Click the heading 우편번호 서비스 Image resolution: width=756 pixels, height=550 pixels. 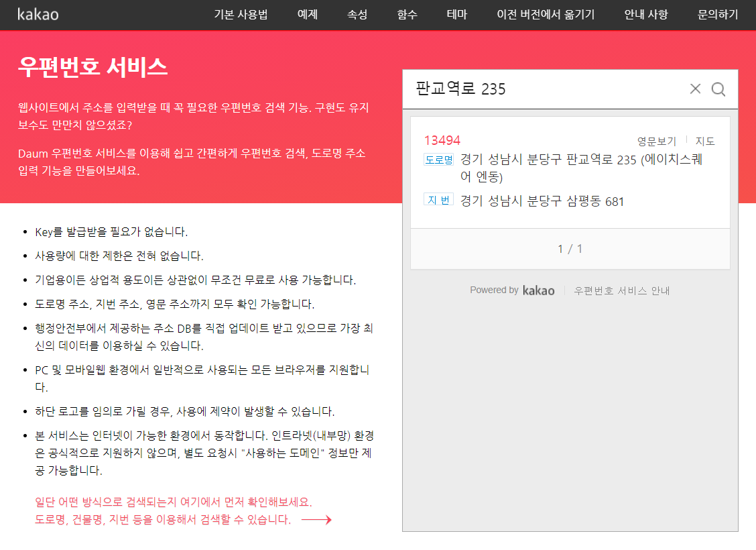[x=92, y=66]
